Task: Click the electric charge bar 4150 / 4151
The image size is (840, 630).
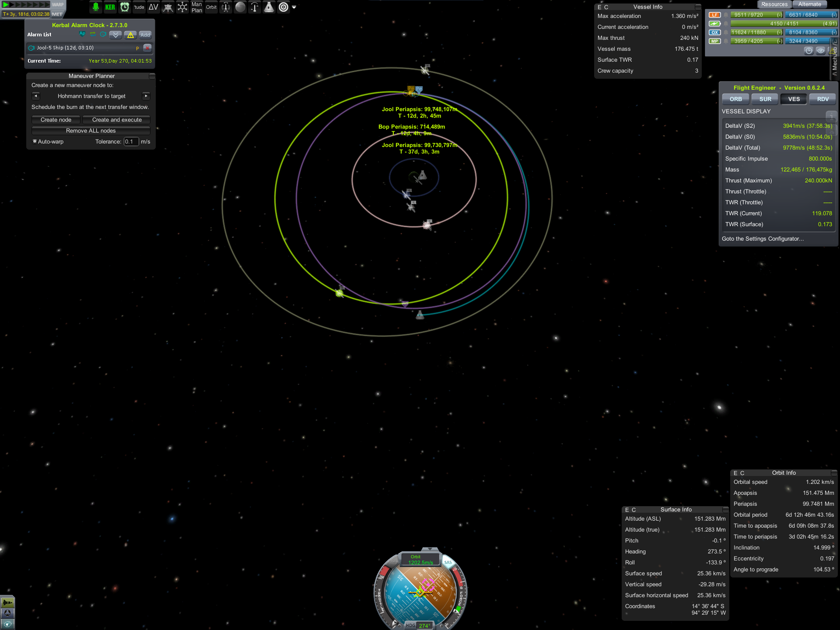Action: (x=784, y=24)
